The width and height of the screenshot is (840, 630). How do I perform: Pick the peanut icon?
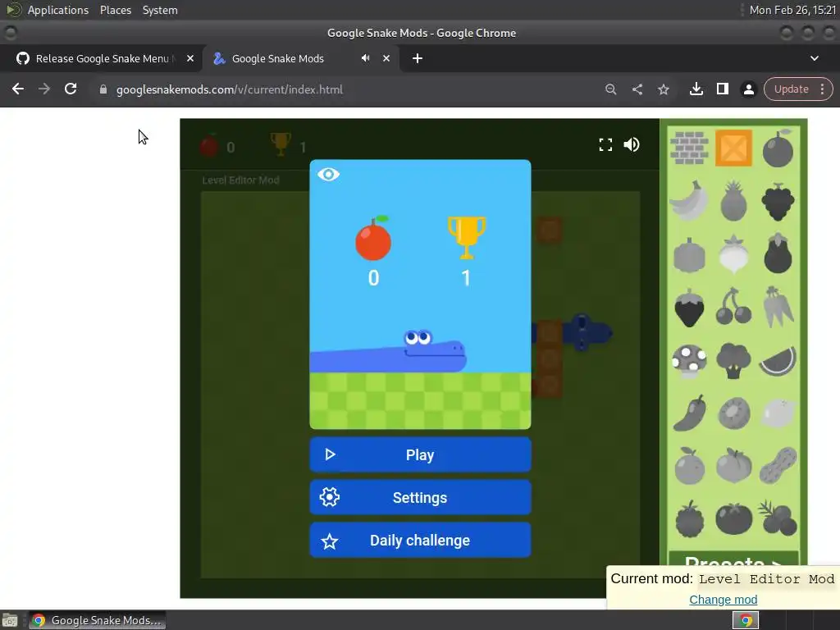778,466
